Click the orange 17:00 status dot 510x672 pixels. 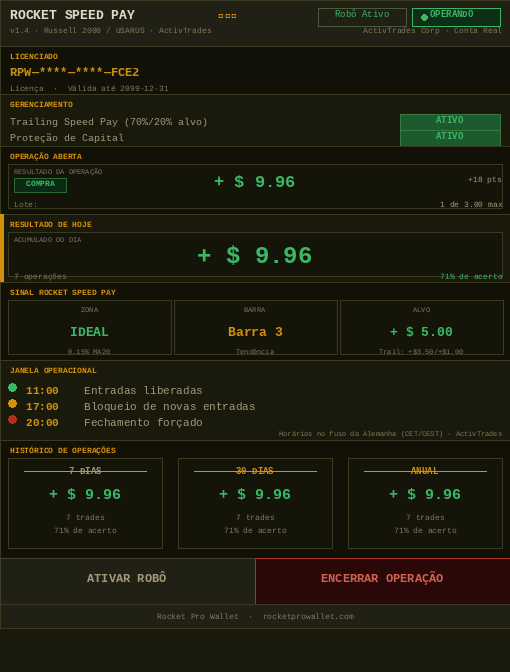(12, 403)
